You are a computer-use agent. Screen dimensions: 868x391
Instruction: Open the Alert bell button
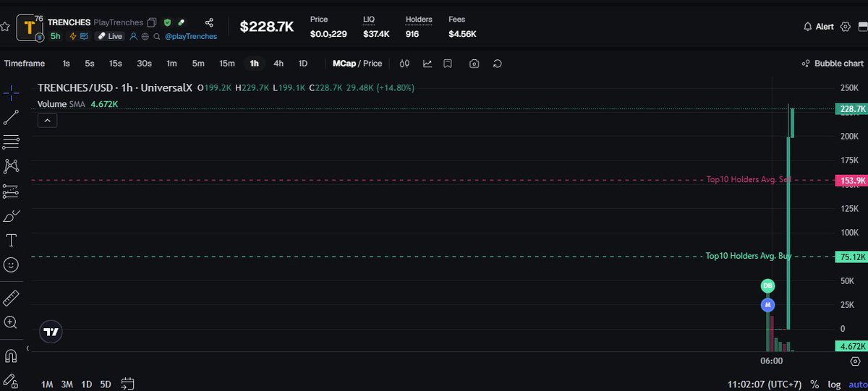point(819,27)
